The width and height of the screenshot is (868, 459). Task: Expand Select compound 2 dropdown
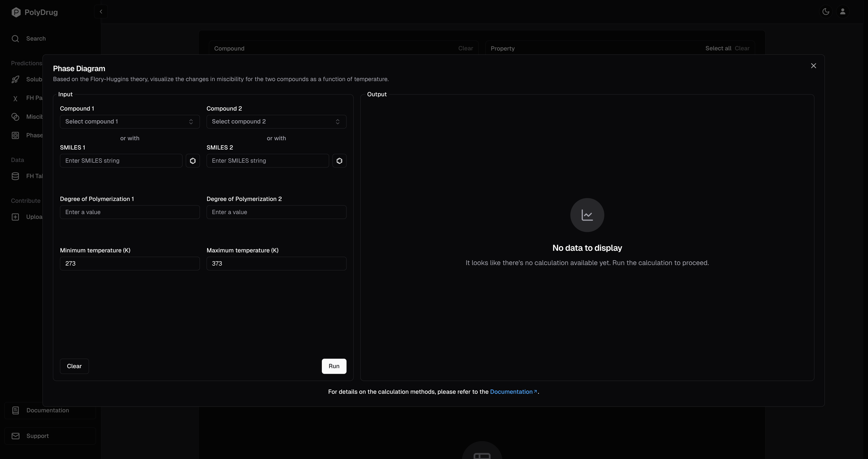[276, 122]
